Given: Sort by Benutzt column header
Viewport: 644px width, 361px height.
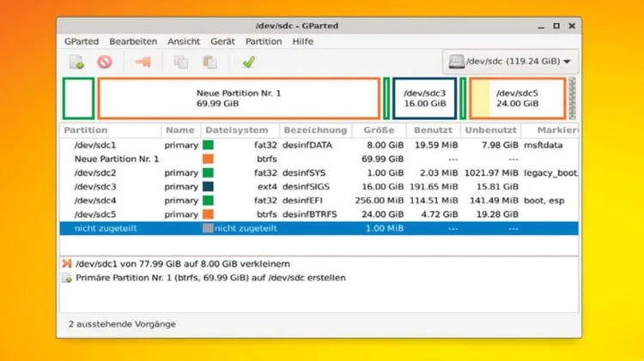Looking at the screenshot, I should coord(433,130).
